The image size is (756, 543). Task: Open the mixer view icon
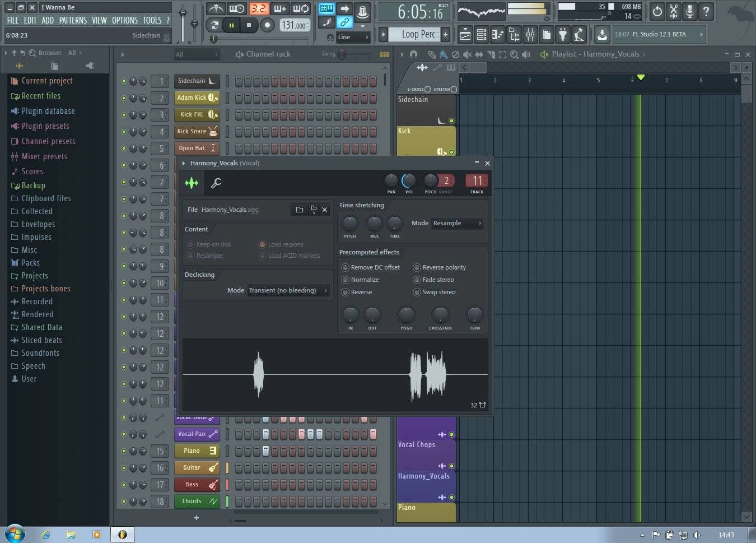click(x=530, y=35)
